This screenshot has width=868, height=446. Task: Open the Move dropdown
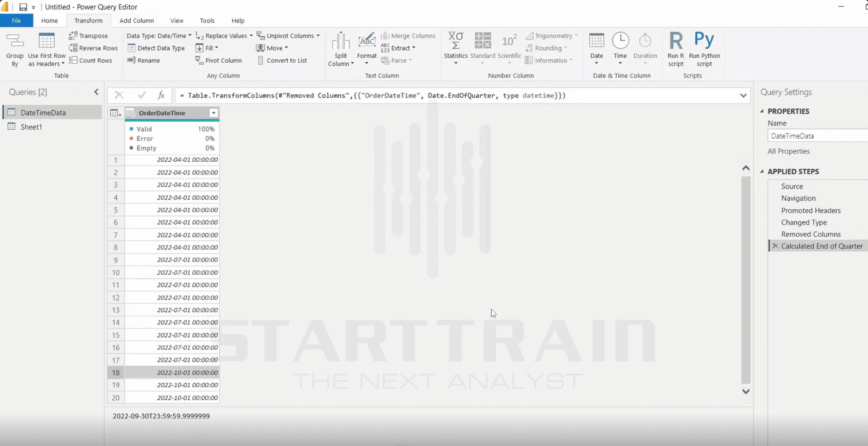[272, 48]
